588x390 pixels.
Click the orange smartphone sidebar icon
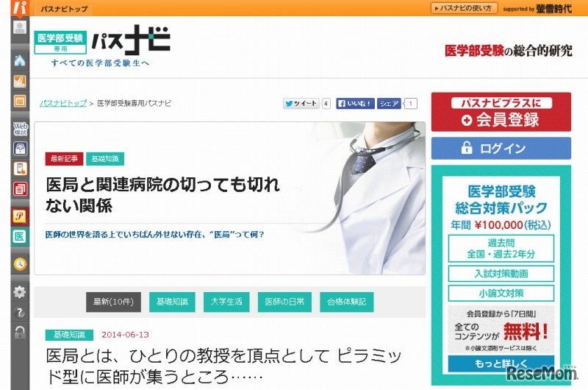click(20, 169)
